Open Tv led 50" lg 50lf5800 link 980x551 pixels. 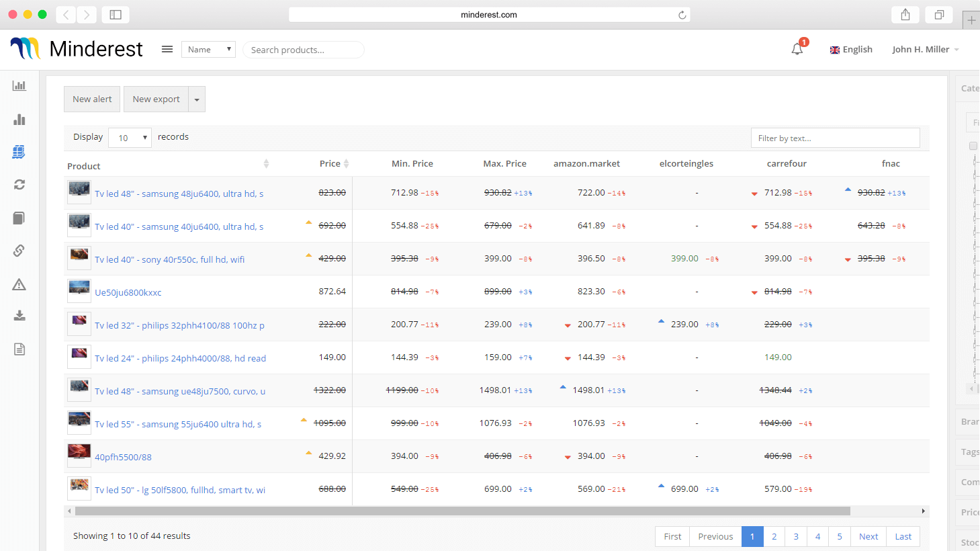coord(180,490)
